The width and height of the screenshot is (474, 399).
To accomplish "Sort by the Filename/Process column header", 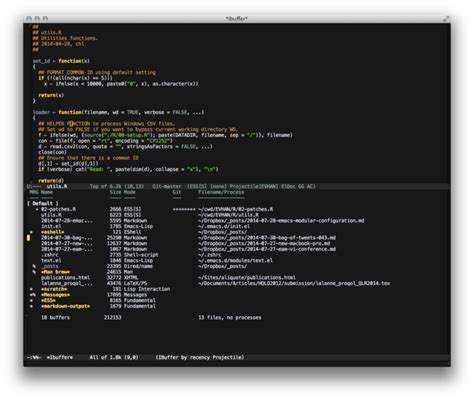I will point(221,192).
